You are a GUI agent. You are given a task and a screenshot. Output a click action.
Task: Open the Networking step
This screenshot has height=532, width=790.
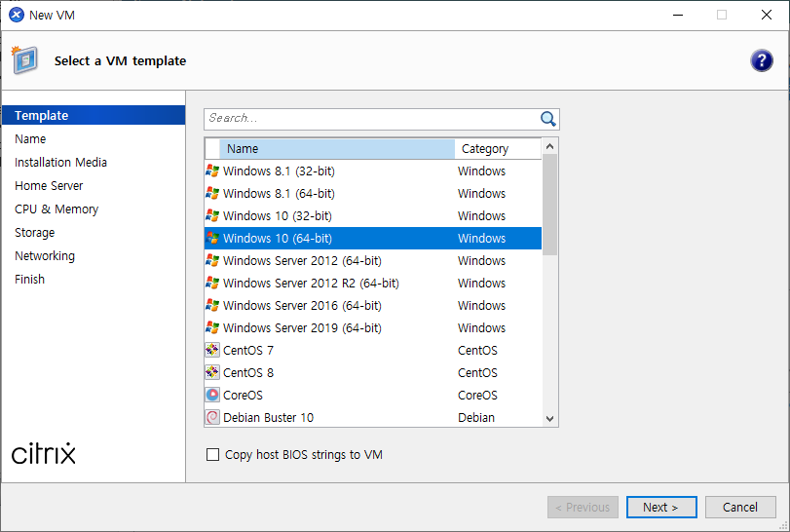(x=45, y=256)
